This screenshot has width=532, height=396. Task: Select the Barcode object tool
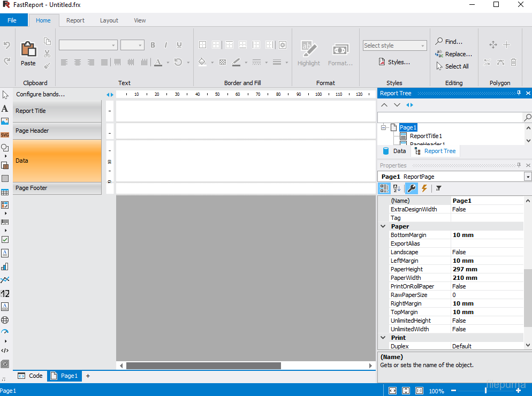5,222
